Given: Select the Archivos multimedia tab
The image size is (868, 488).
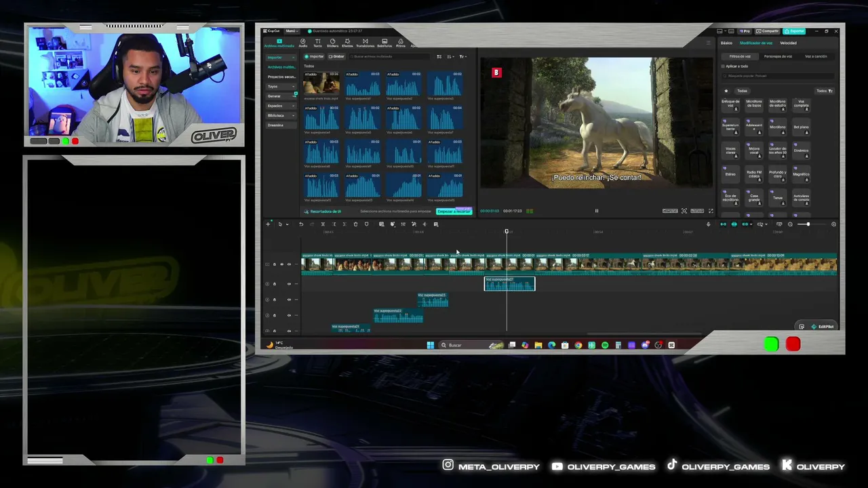Looking at the screenshot, I should point(279,43).
